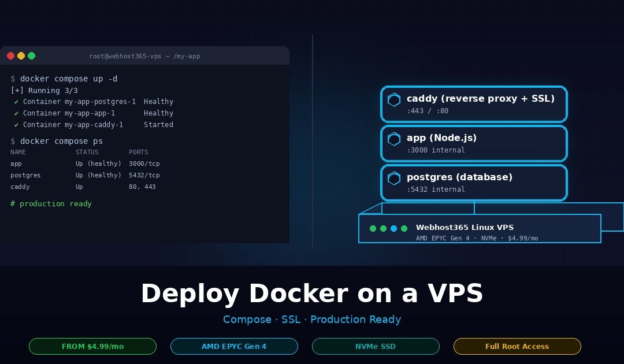
Task: Click the first green LED on the VPS
Action: tap(373, 228)
